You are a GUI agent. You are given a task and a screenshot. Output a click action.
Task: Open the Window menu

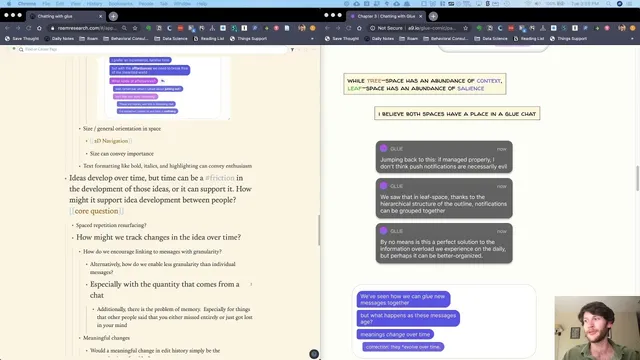[182, 4]
